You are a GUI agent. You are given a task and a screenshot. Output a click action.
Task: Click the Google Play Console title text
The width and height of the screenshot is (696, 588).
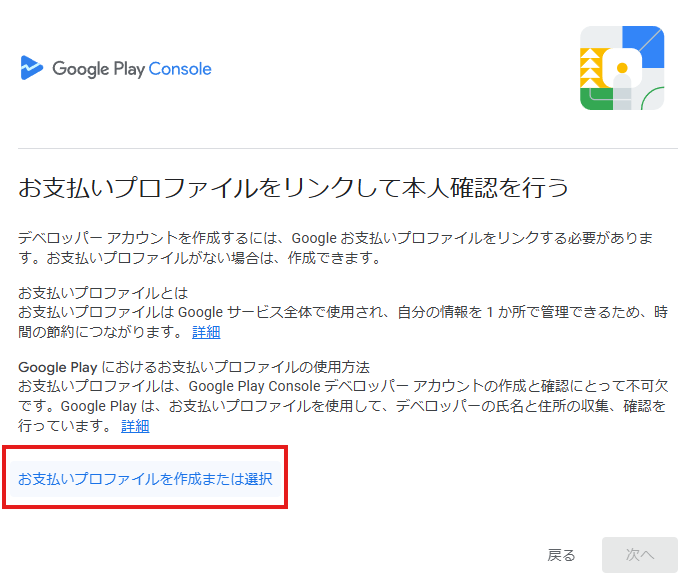pos(132,69)
